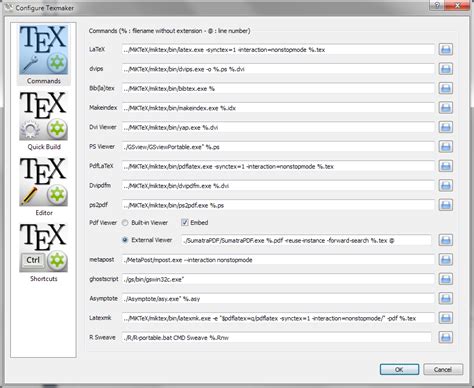
Task: Browse for the ps2pdf command executable
Action: click(446, 205)
